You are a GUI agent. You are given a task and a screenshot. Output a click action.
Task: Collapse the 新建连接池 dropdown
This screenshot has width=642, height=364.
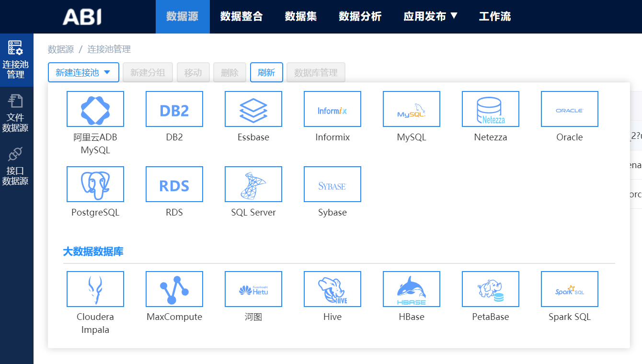83,73
